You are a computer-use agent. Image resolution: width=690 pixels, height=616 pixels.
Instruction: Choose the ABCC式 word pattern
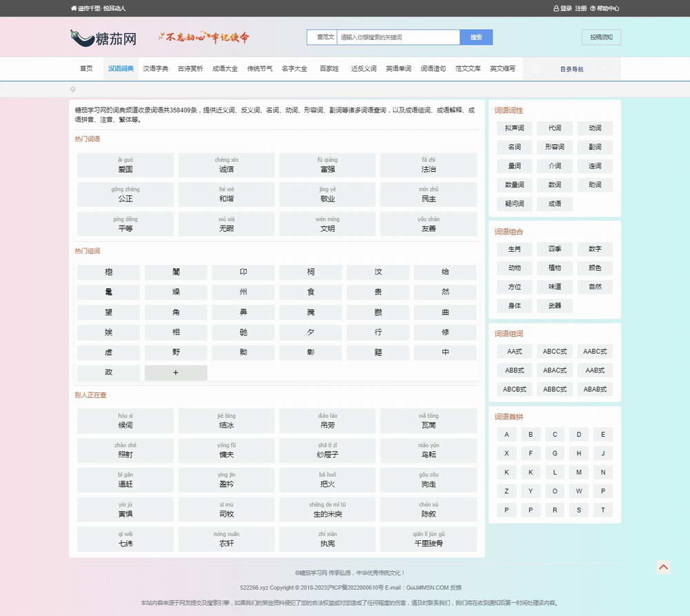point(554,352)
